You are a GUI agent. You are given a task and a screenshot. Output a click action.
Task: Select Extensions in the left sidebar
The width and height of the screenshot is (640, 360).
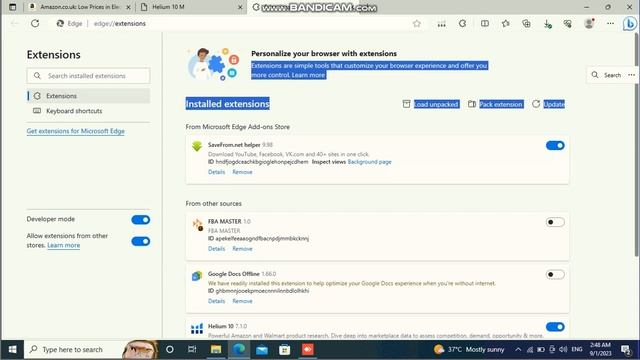(x=88, y=96)
